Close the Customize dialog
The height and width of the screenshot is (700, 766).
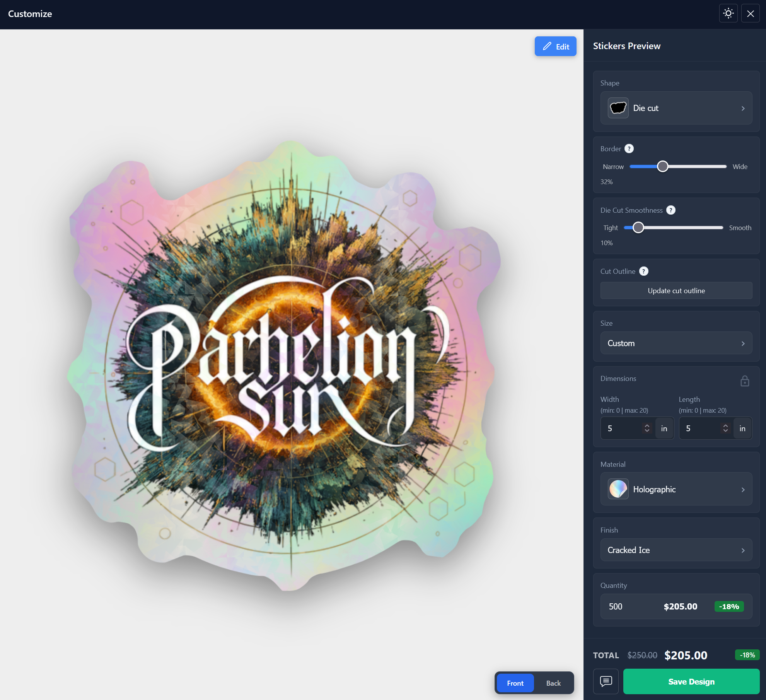point(750,14)
